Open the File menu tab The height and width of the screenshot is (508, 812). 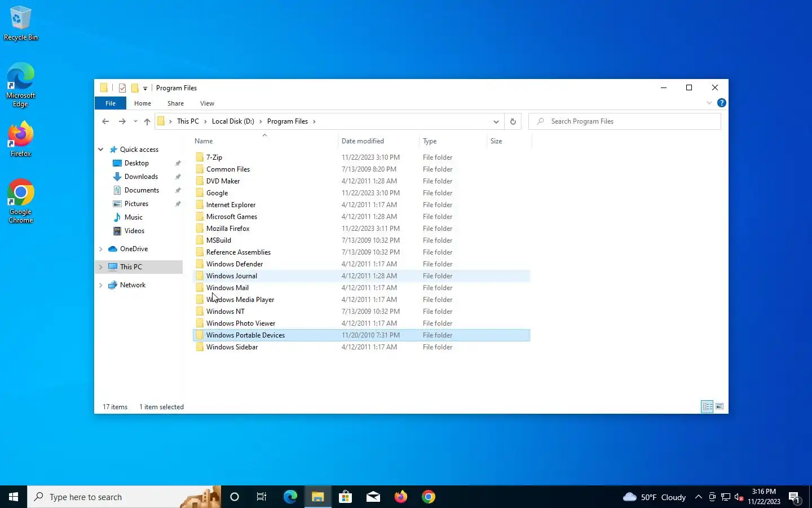tap(111, 103)
